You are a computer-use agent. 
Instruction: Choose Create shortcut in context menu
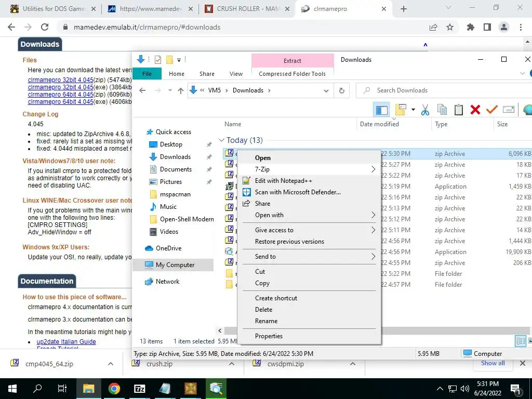309,298
